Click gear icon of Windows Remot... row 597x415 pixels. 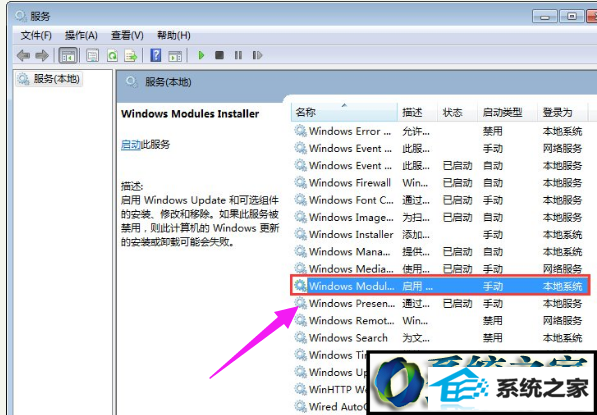300,320
